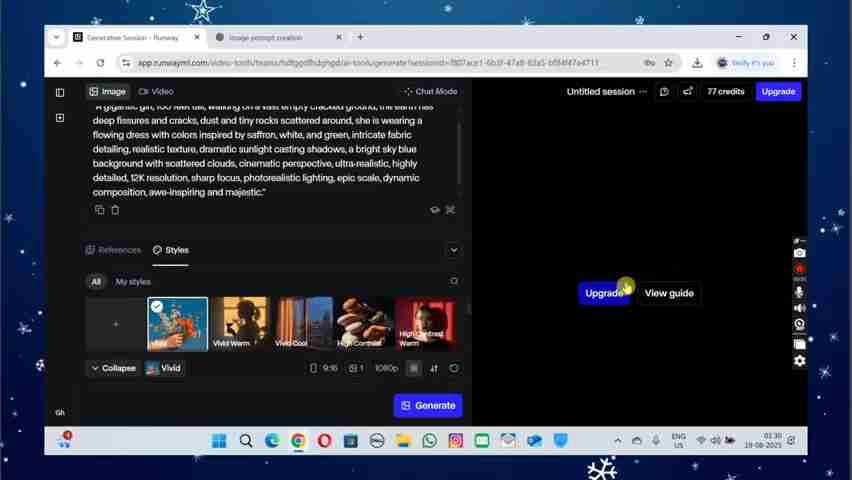This screenshot has width=852, height=480.
Task: Open the browser tab search dropdown
Action: coord(57,38)
